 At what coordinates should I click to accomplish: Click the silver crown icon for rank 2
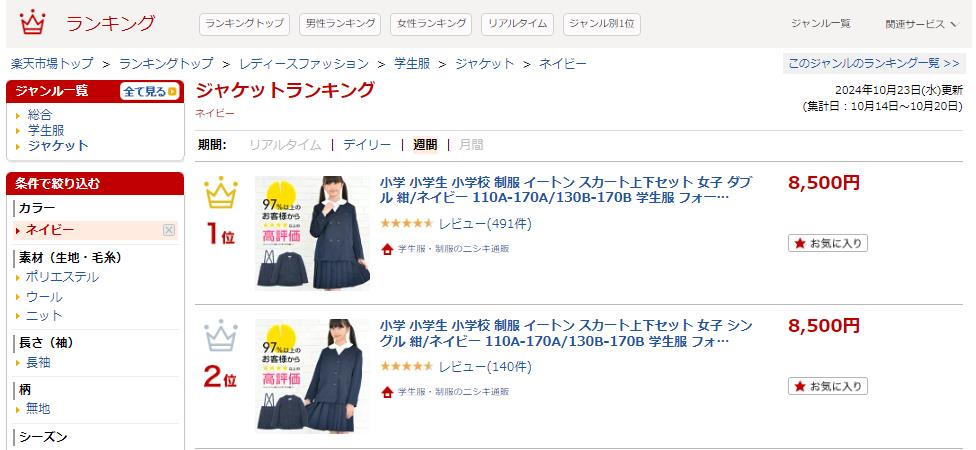221,336
